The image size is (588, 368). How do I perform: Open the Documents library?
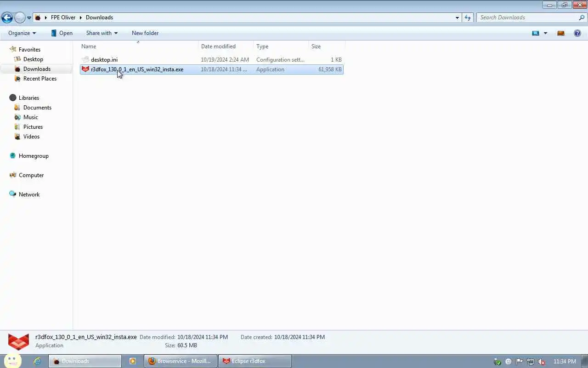[x=37, y=108]
